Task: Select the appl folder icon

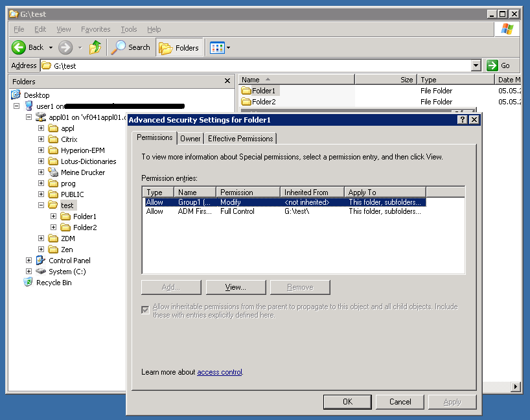Action: 53,128
